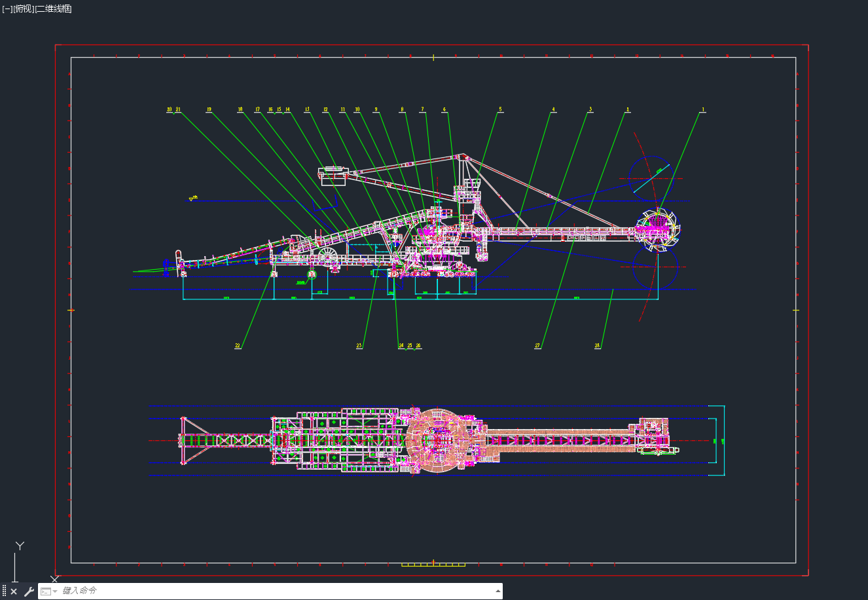
Task: Open the 二维线框 visual style menu
Action: (54, 9)
